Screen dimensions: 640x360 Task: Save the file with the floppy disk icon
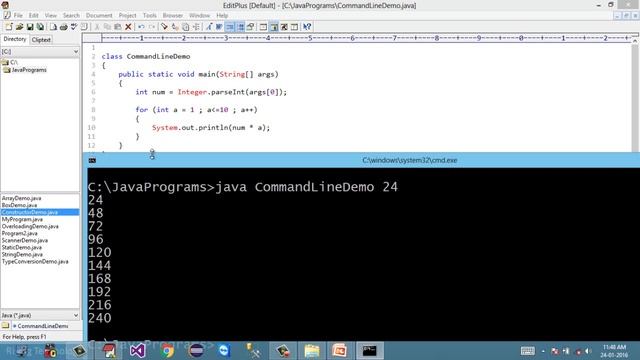click(x=30, y=27)
